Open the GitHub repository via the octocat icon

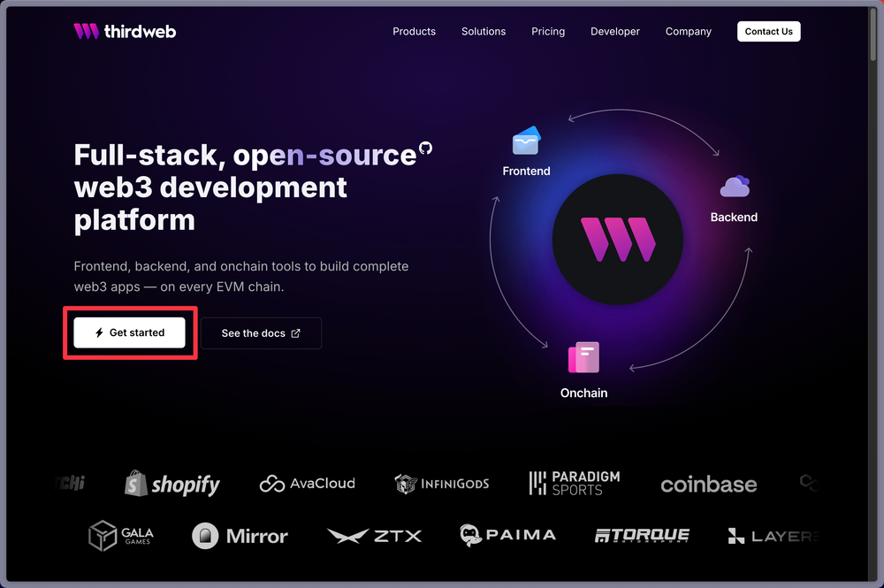(x=426, y=148)
